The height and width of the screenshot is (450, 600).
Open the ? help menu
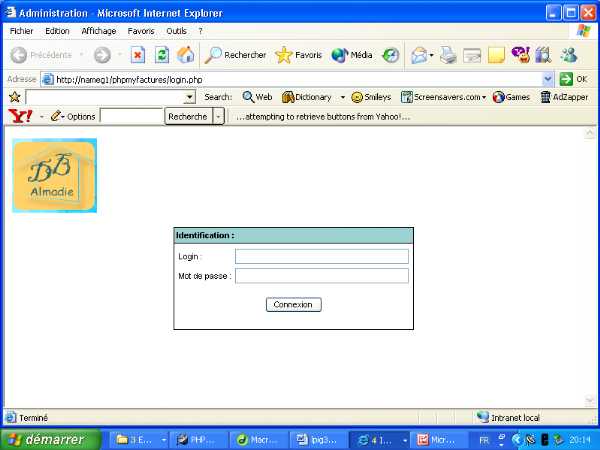200,31
